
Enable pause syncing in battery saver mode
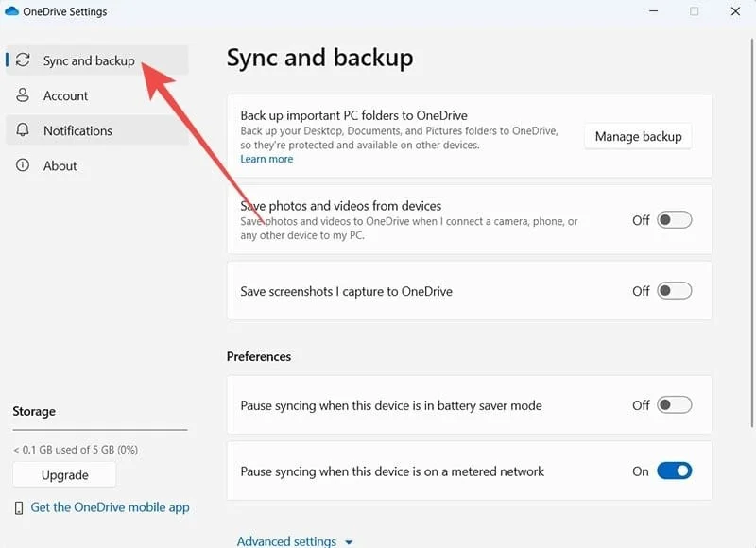tap(674, 404)
